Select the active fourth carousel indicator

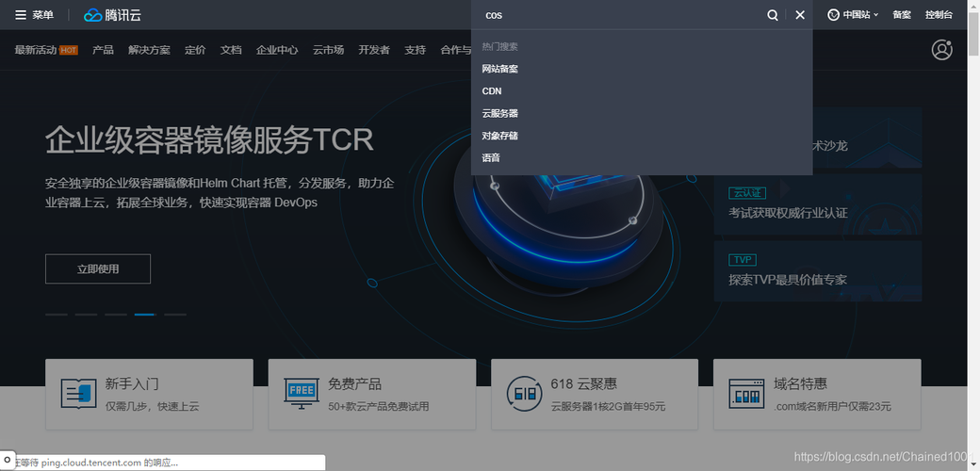pos(145,315)
